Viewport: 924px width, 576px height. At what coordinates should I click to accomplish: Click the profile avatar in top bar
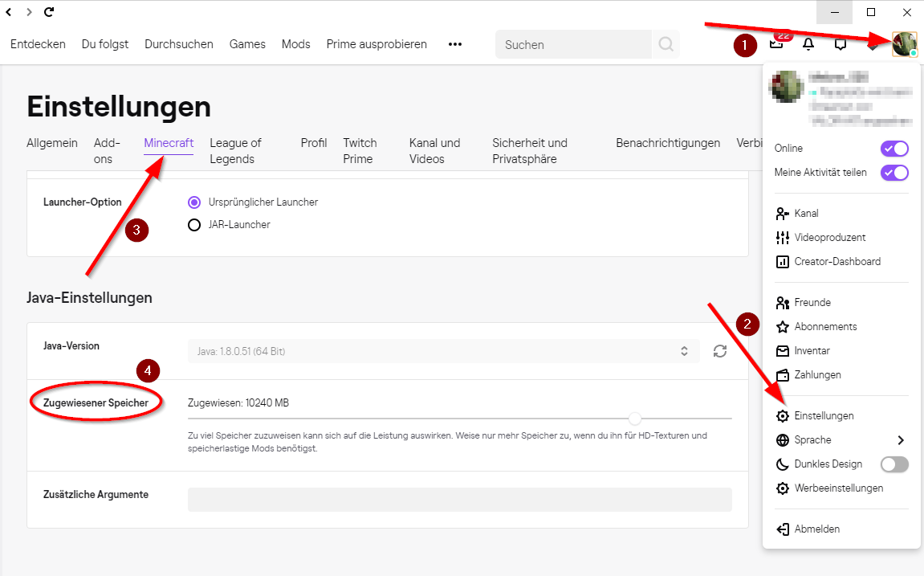(x=905, y=44)
